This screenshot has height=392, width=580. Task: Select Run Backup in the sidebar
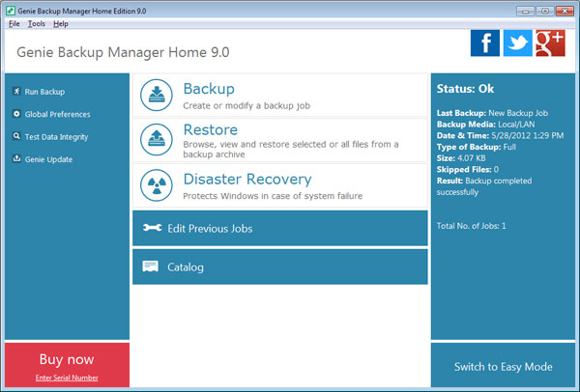tap(44, 92)
